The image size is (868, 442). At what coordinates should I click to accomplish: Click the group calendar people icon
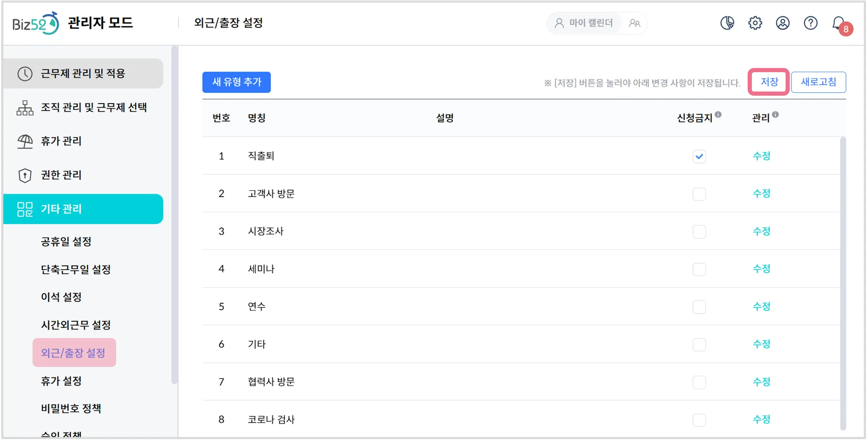634,23
